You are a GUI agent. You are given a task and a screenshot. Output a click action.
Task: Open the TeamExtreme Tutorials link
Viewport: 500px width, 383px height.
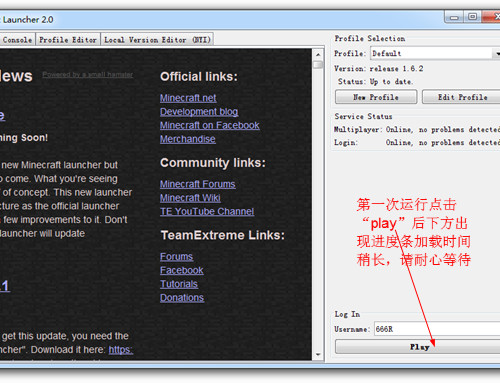tap(179, 284)
